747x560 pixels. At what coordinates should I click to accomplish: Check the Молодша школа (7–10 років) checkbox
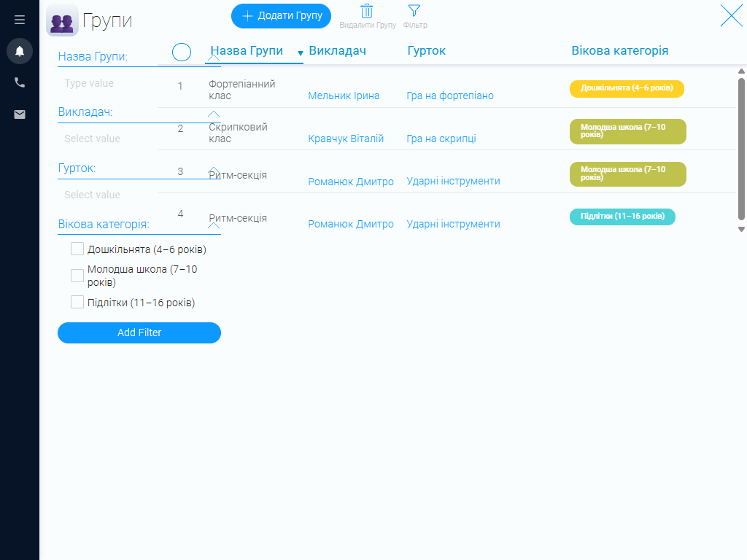(x=77, y=275)
